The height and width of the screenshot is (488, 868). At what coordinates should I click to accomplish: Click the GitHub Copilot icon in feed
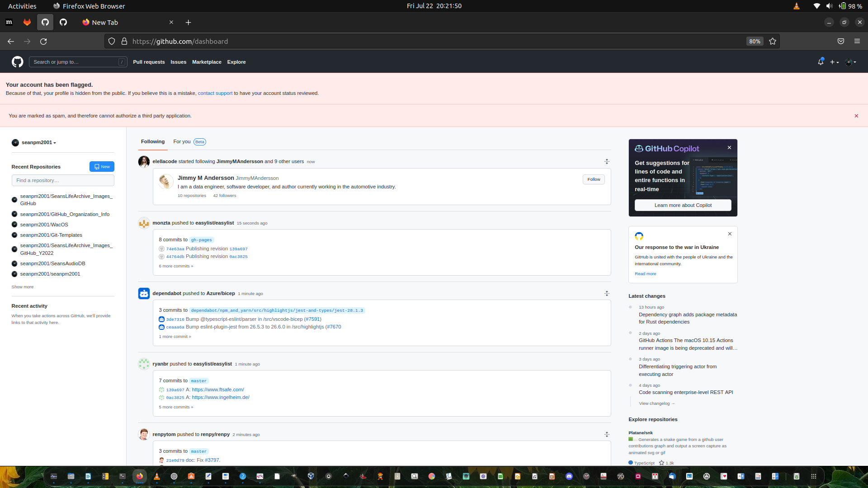pos(639,148)
